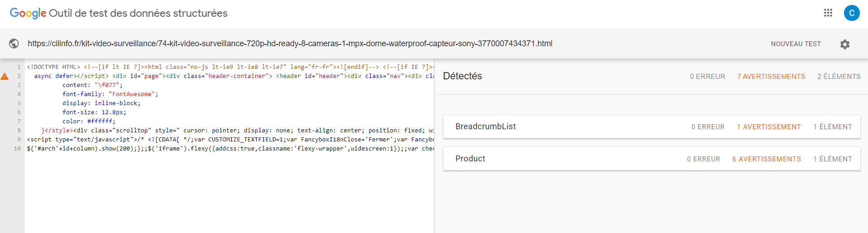Open the settings gear icon

(x=845, y=44)
